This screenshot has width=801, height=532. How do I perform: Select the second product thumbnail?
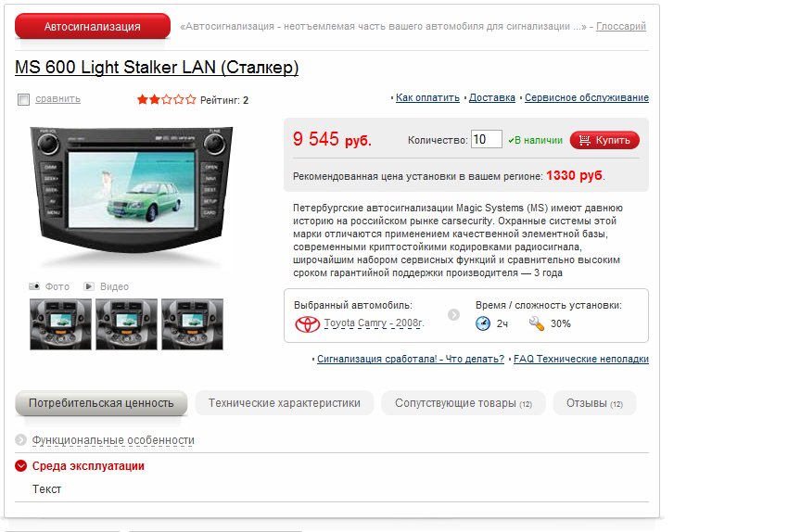[126, 324]
